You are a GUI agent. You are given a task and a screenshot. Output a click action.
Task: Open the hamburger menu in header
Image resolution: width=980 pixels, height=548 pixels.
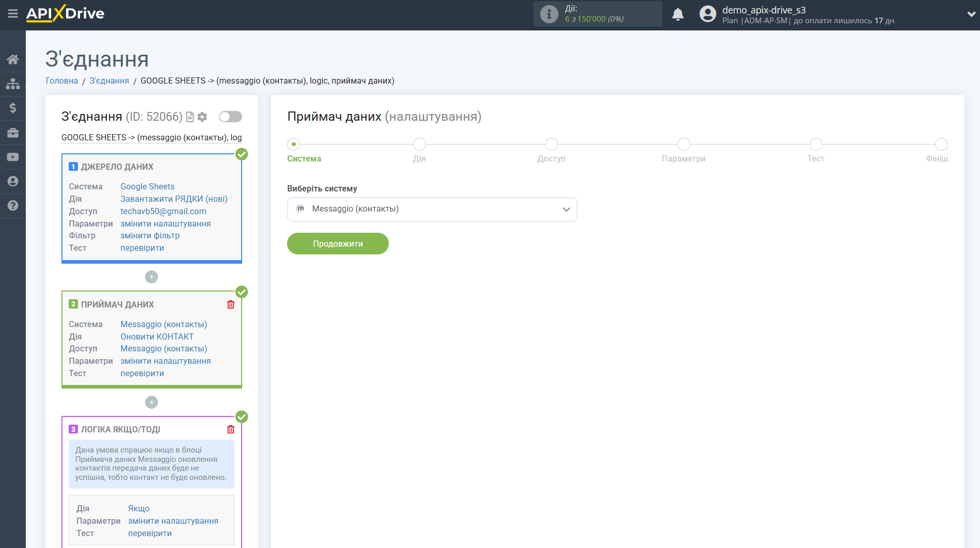click(x=13, y=14)
